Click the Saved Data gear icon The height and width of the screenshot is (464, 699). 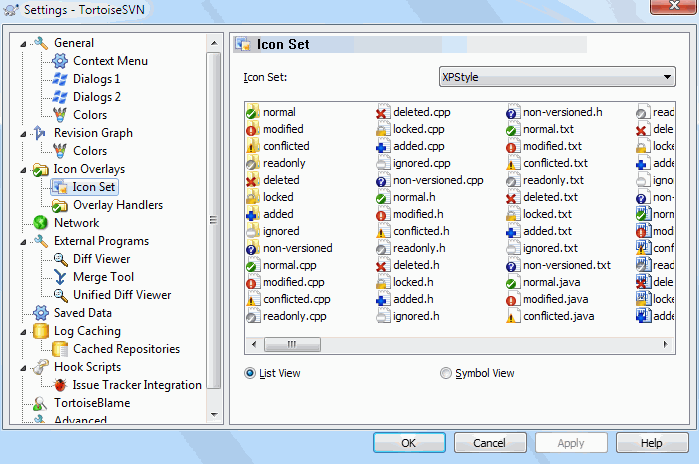41,313
